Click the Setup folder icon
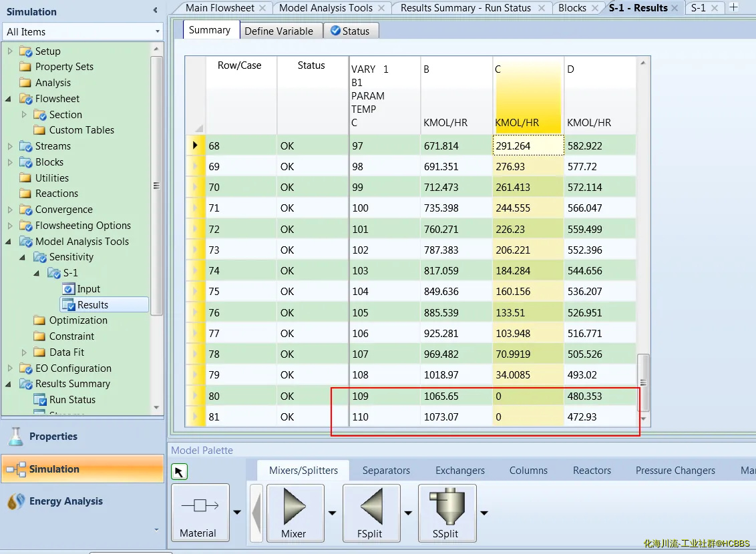Image resolution: width=756 pixels, height=554 pixels. pyautogui.click(x=25, y=51)
